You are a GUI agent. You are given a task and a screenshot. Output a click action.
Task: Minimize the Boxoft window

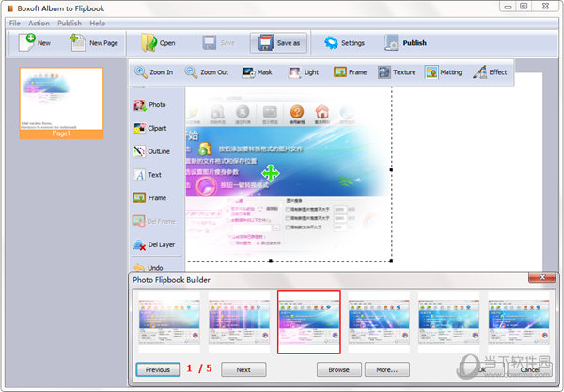(x=508, y=7)
